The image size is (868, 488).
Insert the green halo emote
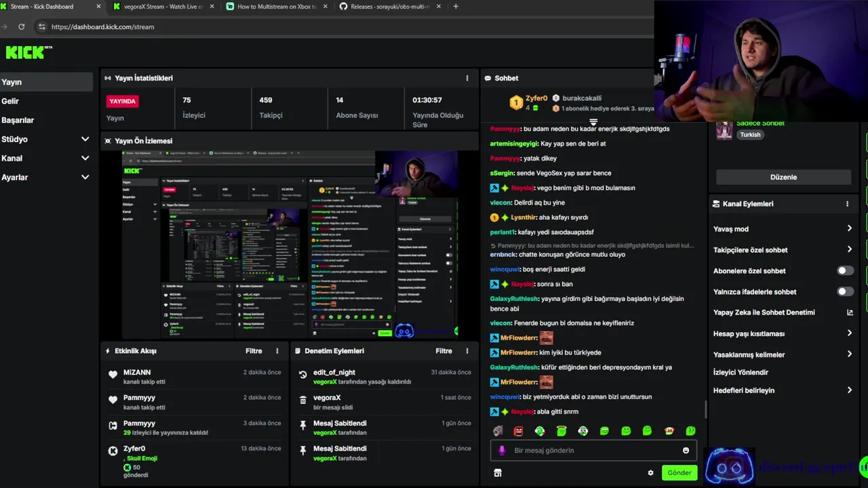click(561, 431)
